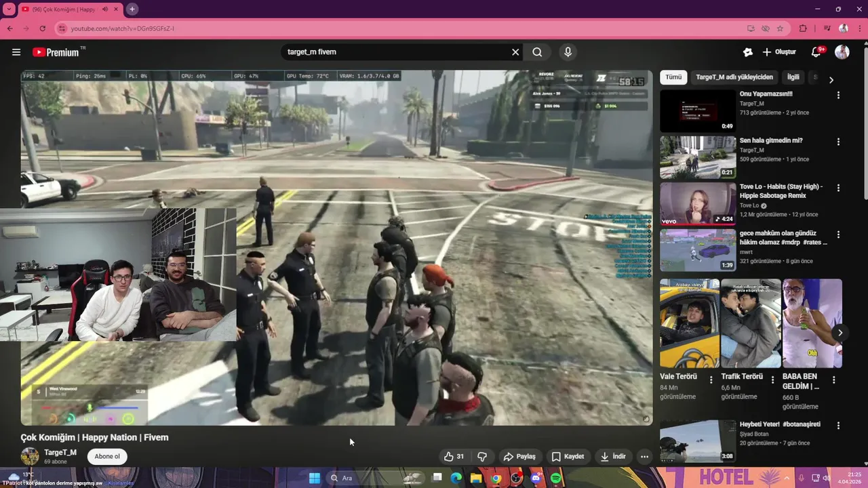
Task: Play the Sen hala gitmedin mi? thumbnail
Action: 698,157
